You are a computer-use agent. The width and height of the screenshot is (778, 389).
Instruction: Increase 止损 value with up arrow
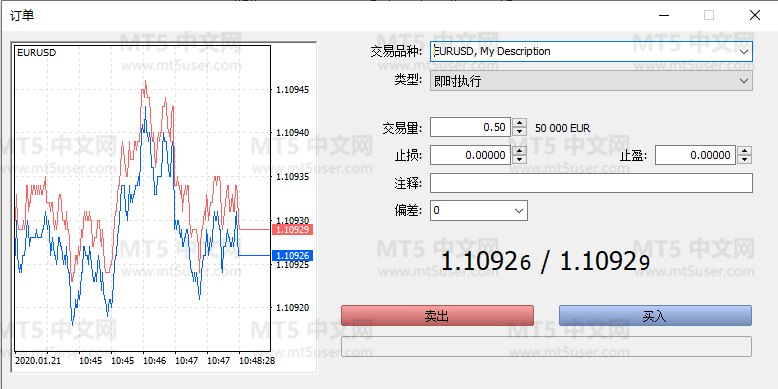pyautogui.click(x=519, y=151)
